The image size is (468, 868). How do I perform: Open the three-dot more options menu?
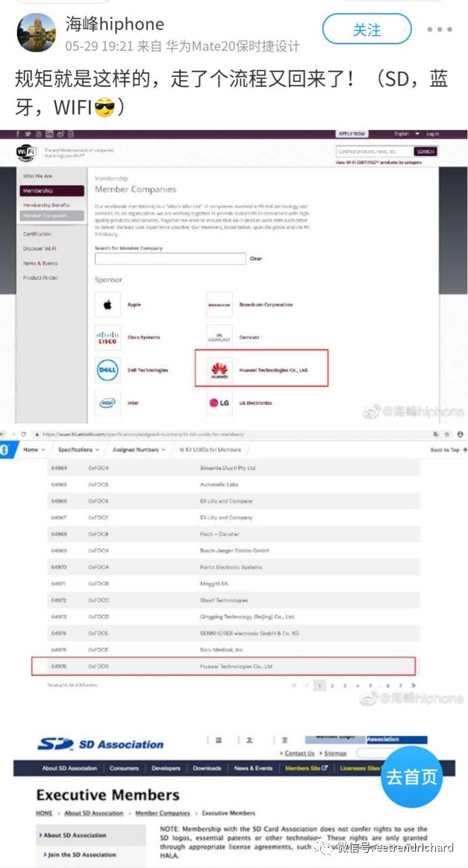click(439, 29)
